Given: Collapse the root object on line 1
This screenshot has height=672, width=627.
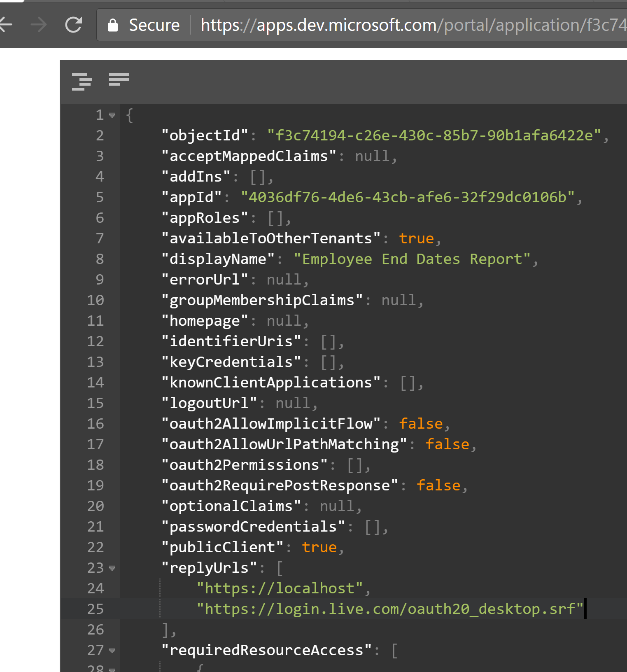Looking at the screenshot, I should [x=112, y=115].
